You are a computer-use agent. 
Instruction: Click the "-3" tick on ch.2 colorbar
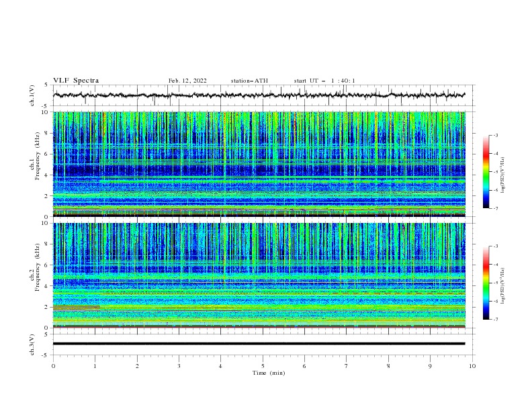coord(496,246)
